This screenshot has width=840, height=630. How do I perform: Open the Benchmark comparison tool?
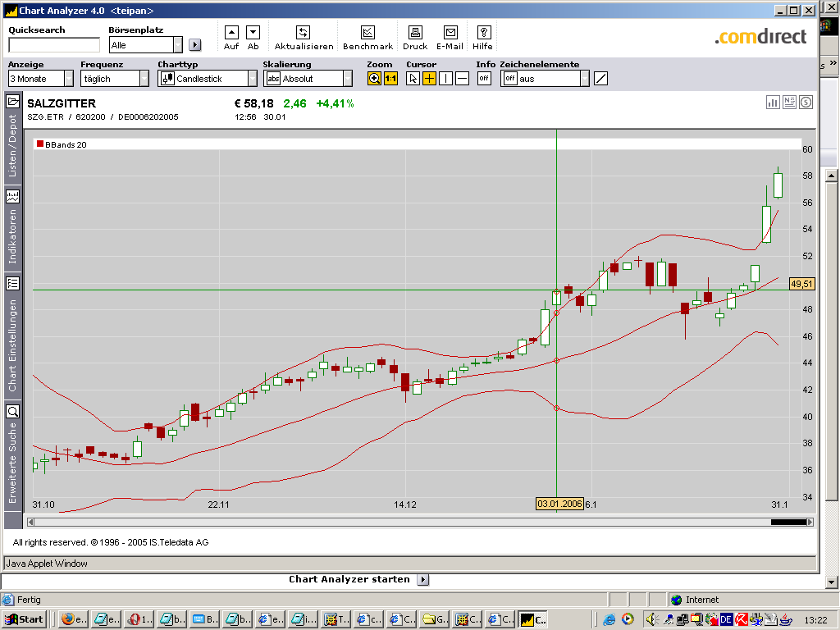pos(367,33)
